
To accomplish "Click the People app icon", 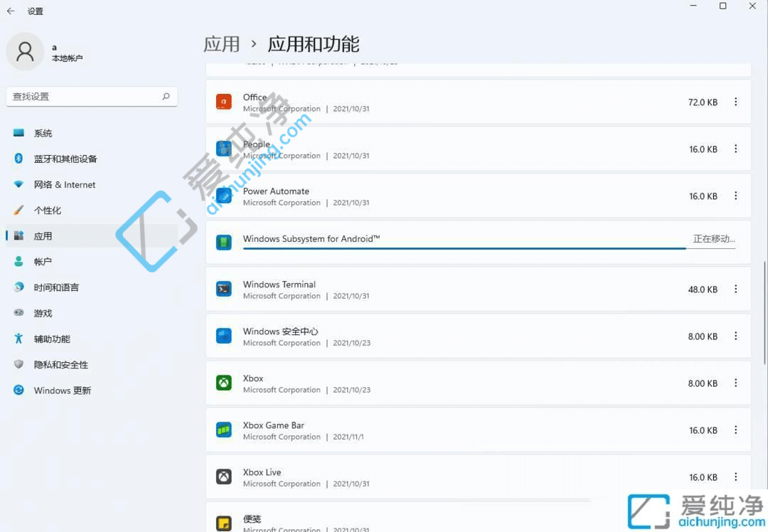I will coord(224,149).
